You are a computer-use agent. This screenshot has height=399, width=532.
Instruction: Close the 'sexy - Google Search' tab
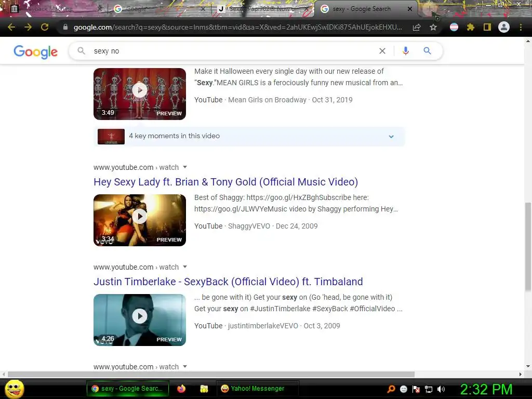tap(410, 9)
